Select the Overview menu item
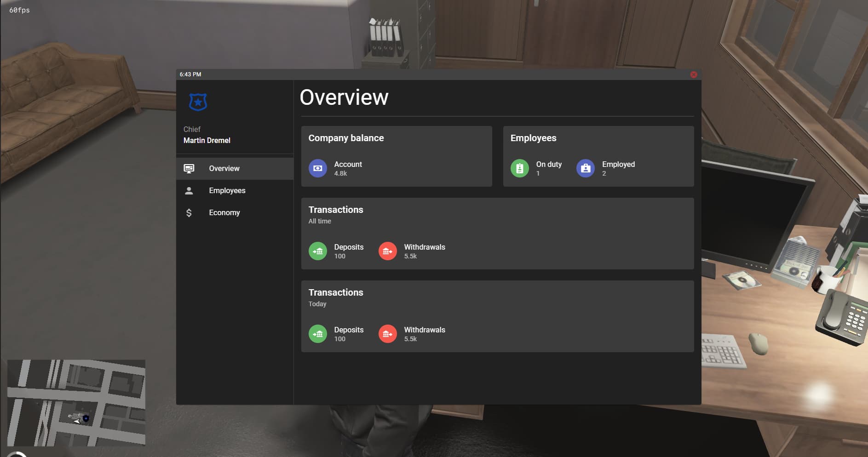 tap(235, 168)
